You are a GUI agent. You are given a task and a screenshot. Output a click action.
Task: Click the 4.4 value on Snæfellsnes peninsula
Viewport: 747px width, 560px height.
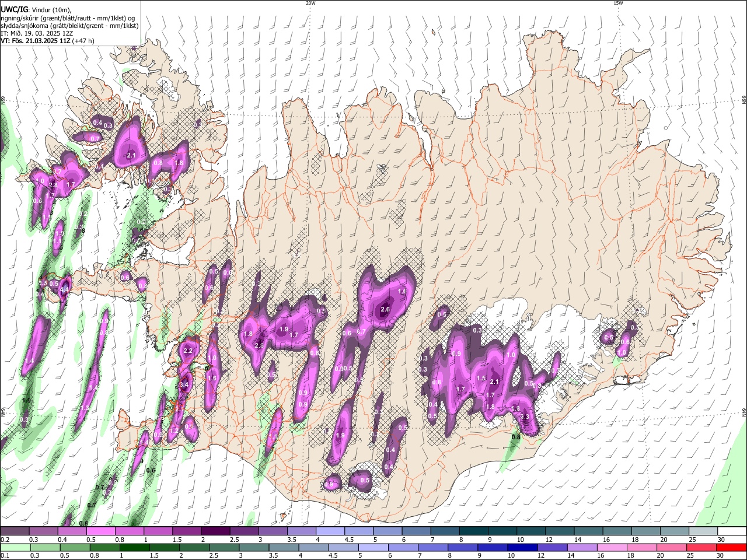click(65, 289)
